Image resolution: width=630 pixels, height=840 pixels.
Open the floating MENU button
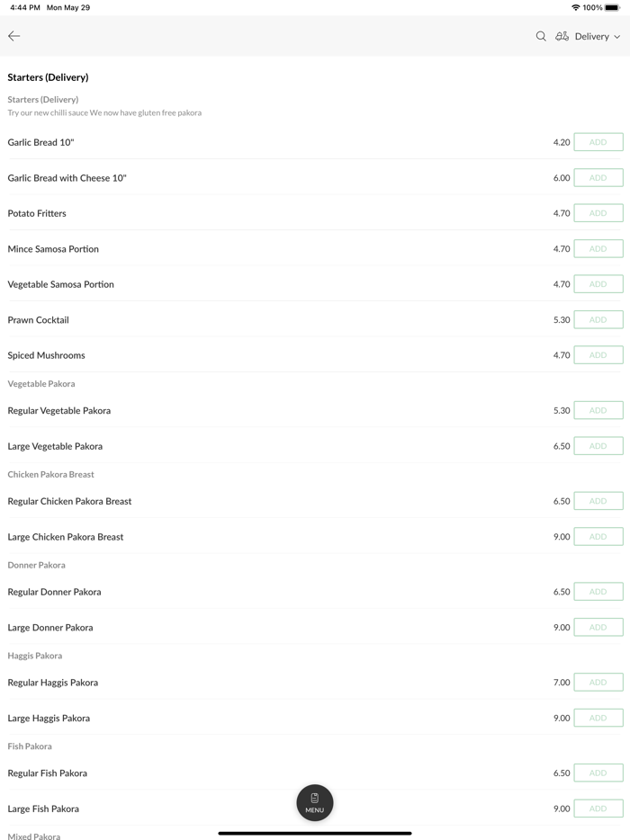pyautogui.click(x=315, y=802)
